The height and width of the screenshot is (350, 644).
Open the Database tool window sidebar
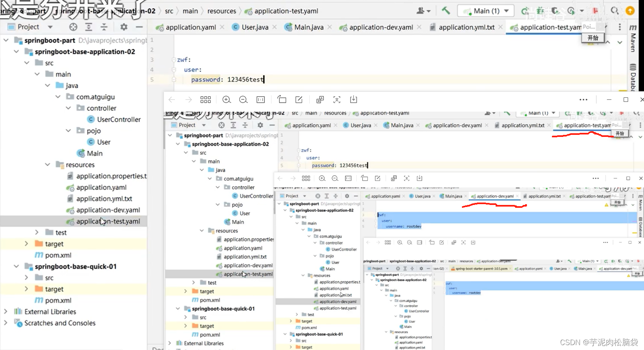click(633, 77)
